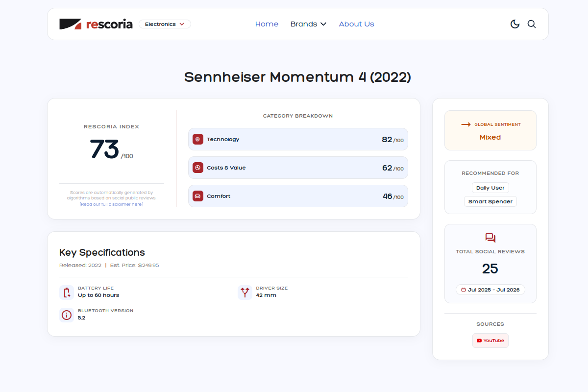The width and height of the screenshot is (588, 392).
Task: Click the Bluetooth version info icon
Action: pyautogui.click(x=67, y=315)
